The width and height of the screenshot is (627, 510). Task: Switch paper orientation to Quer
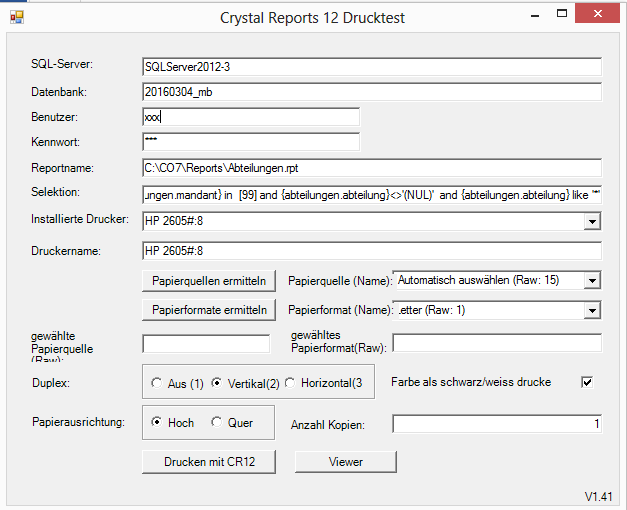216,423
